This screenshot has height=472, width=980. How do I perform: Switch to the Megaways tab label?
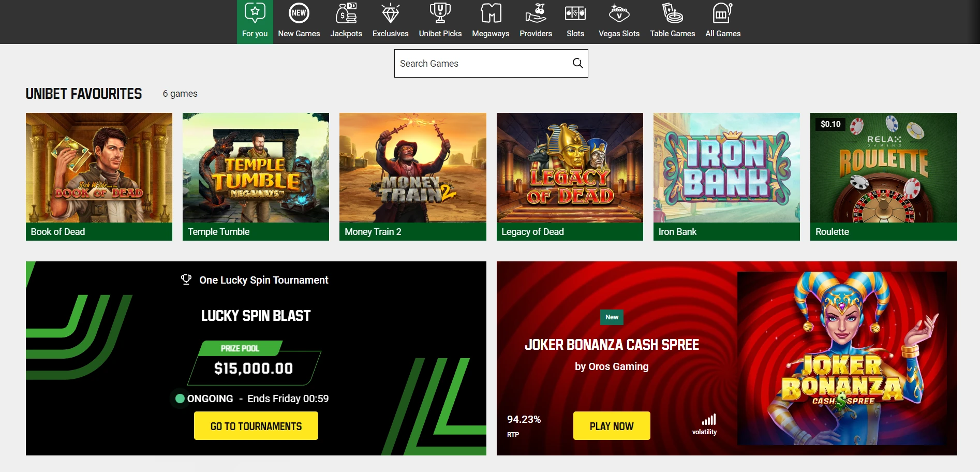pyautogui.click(x=491, y=34)
